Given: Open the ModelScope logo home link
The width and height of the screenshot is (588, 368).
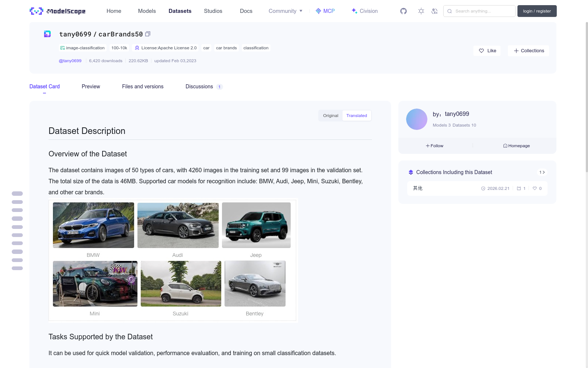Looking at the screenshot, I should [x=58, y=11].
